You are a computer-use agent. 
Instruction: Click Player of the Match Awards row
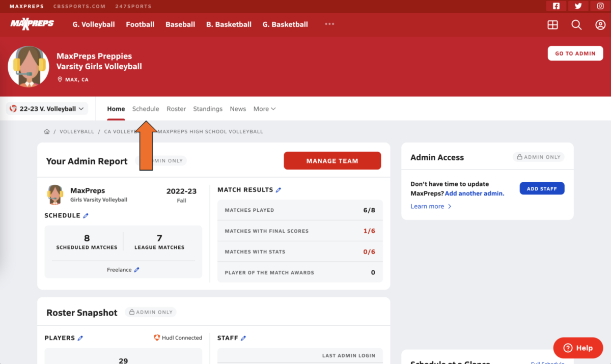(300, 272)
